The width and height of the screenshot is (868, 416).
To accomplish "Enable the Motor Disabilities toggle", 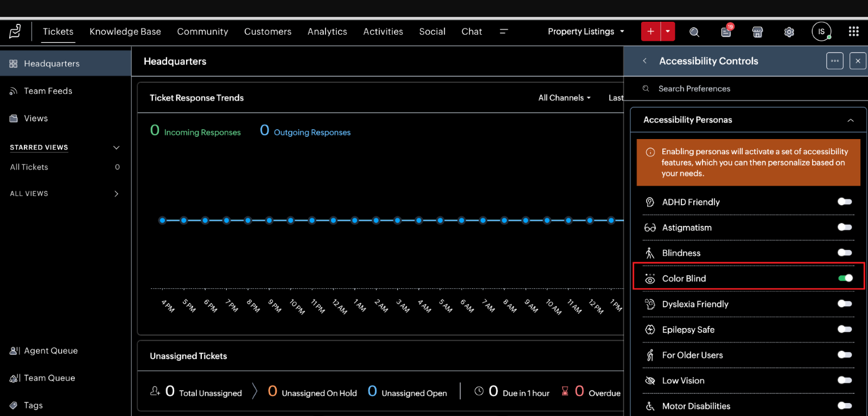I will [x=845, y=406].
